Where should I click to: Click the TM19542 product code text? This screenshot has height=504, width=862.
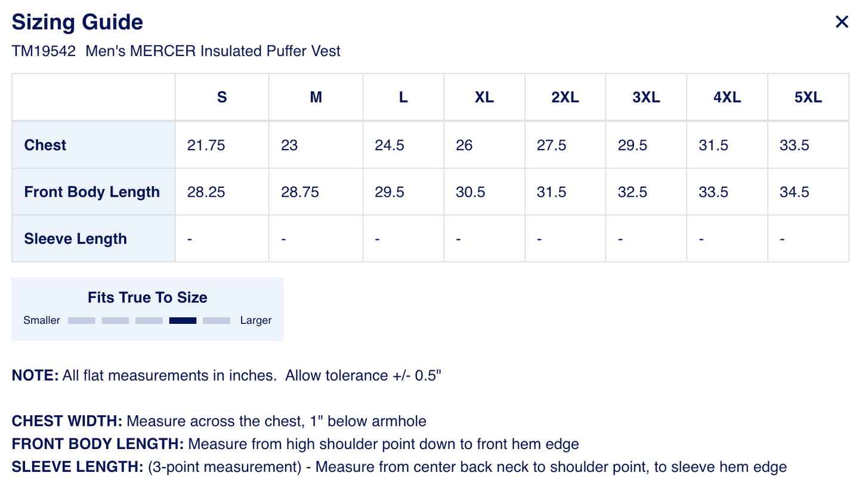coord(44,51)
